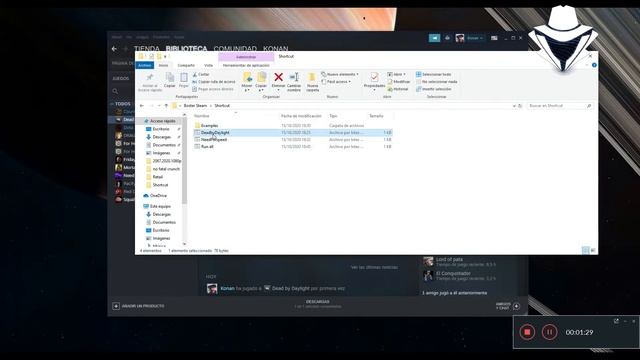Click Historial in the ribbon

[398, 89]
